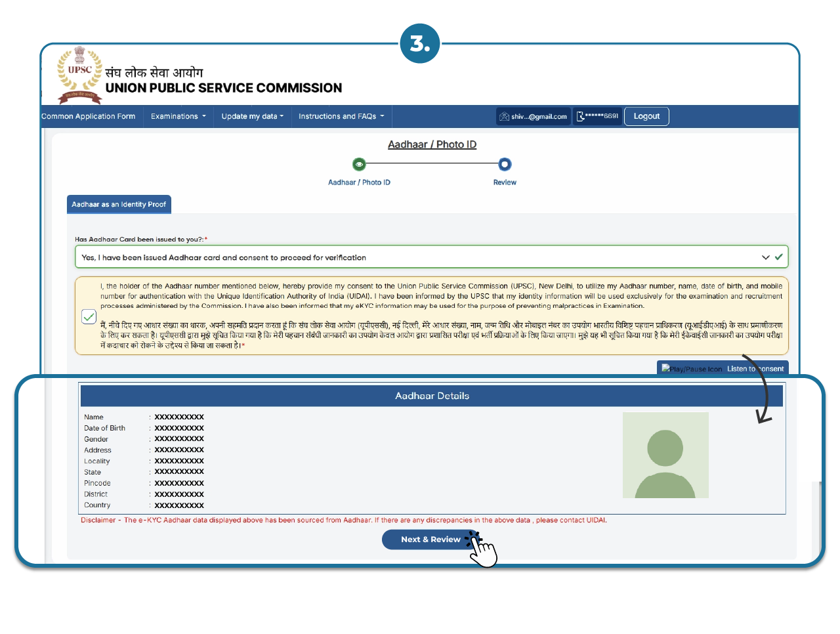Viewport: 840px width, 634px height.
Task: Uncheck the Aadhaar consent declaration checkbox
Action: pyautogui.click(x=88, y=316)
